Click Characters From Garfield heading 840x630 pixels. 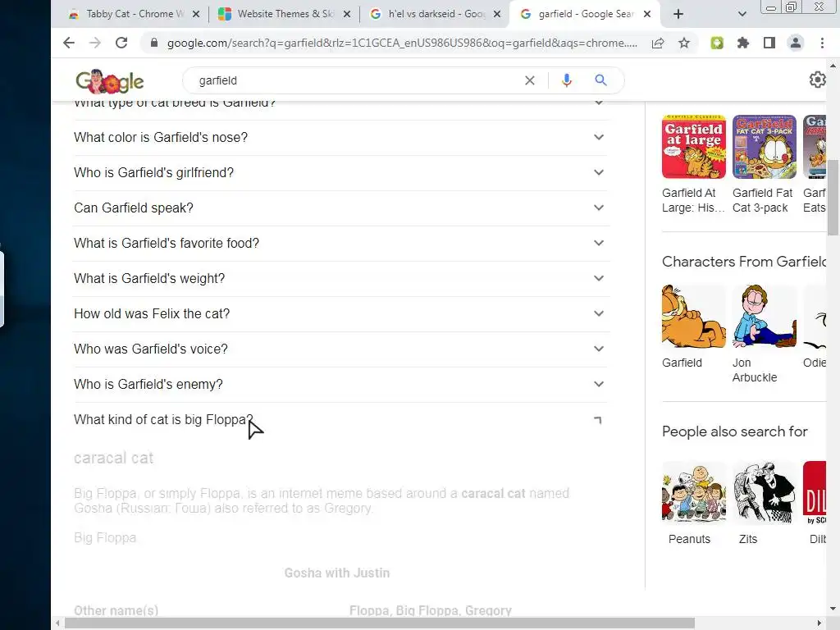coord(744,262)
